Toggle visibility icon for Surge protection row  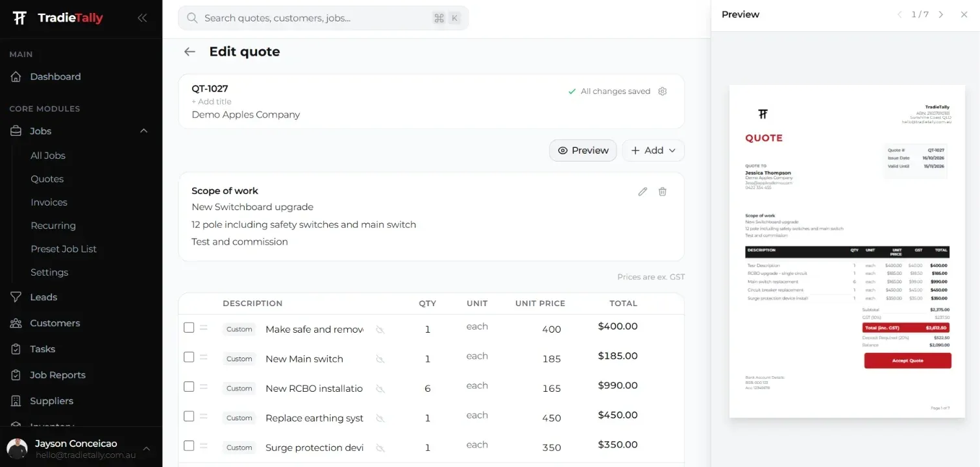click(x=380, y=448)
